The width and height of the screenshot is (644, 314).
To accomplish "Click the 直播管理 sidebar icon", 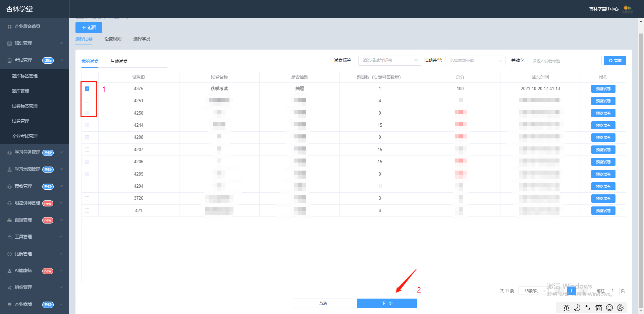I will coord(9,220).
